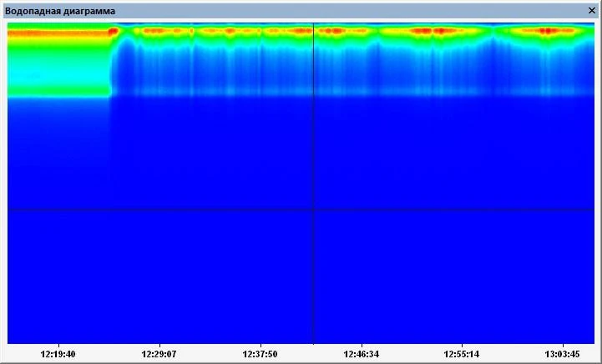Select the 13:03:45 time axis label
Screen dimensions: 602x364
click(563, 354)
